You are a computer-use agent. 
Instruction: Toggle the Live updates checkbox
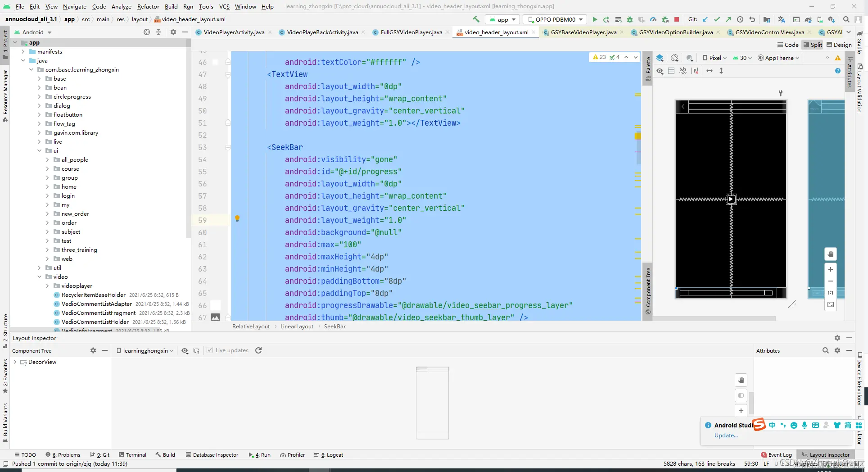coord(210,350)
